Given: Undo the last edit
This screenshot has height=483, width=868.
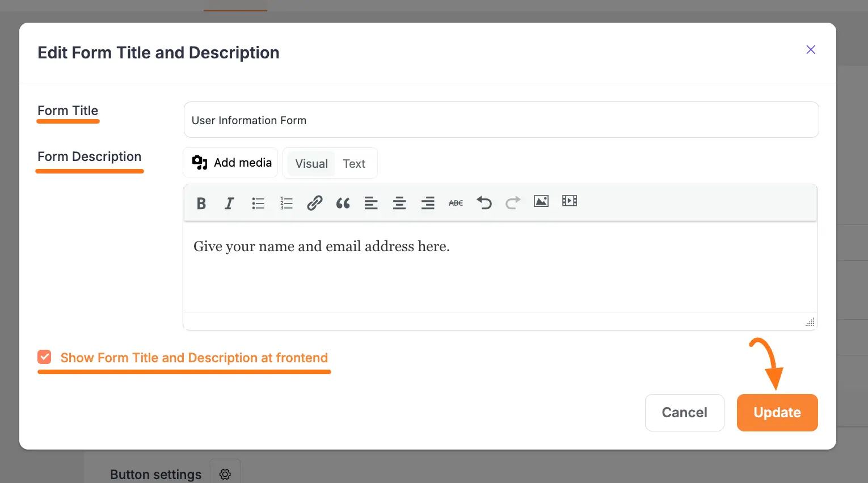Looking at the screenshot, I should coord(484,202).
